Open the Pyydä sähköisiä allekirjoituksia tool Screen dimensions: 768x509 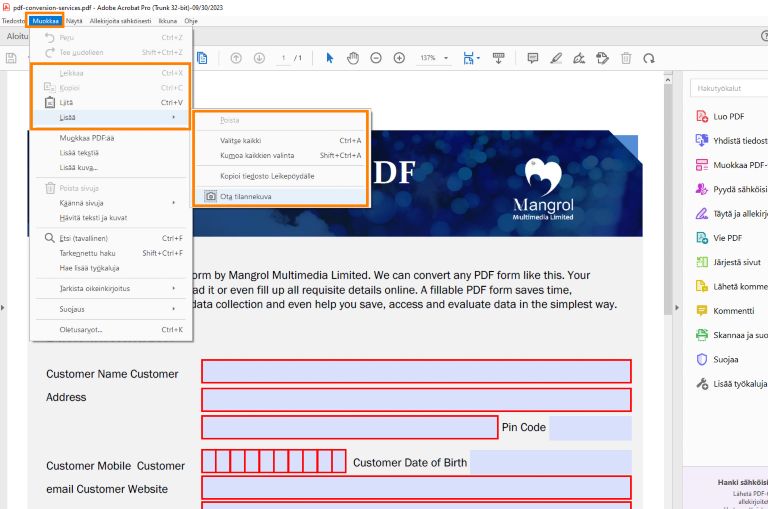(731, 189)
